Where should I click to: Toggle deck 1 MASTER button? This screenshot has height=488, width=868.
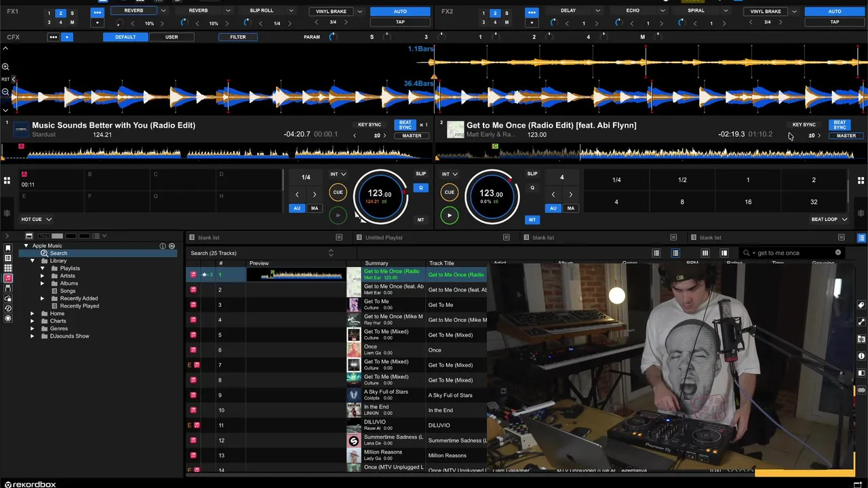coord(412,136)
